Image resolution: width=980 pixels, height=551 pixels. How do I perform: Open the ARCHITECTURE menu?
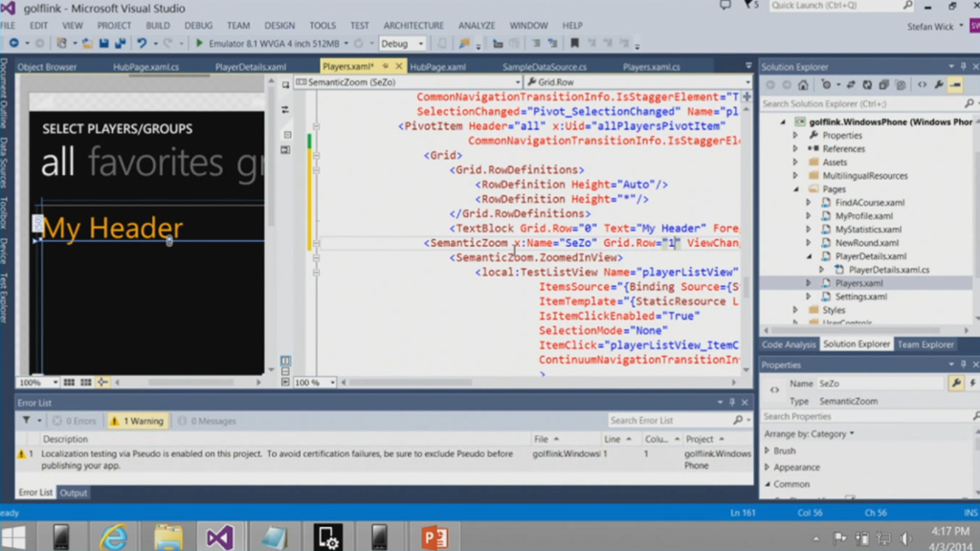coord(413,26)
